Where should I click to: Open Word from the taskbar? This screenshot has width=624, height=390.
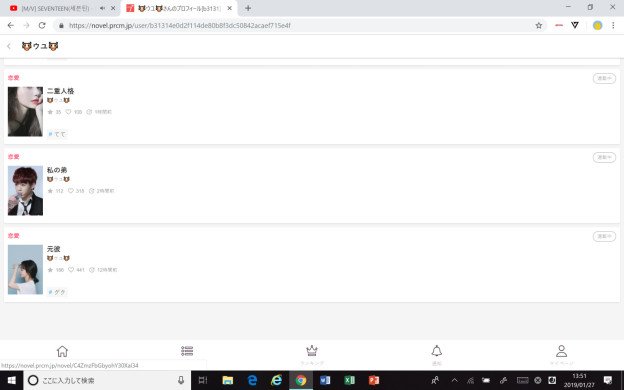[x=325, y=380]
